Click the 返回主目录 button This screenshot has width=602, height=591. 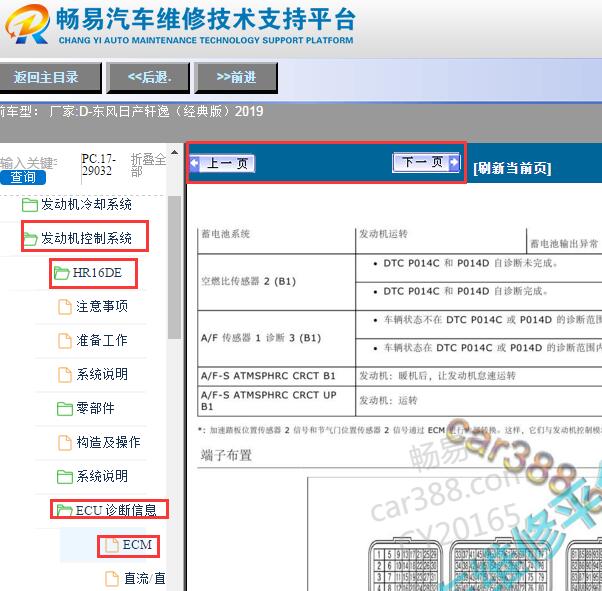pos(50,78)
